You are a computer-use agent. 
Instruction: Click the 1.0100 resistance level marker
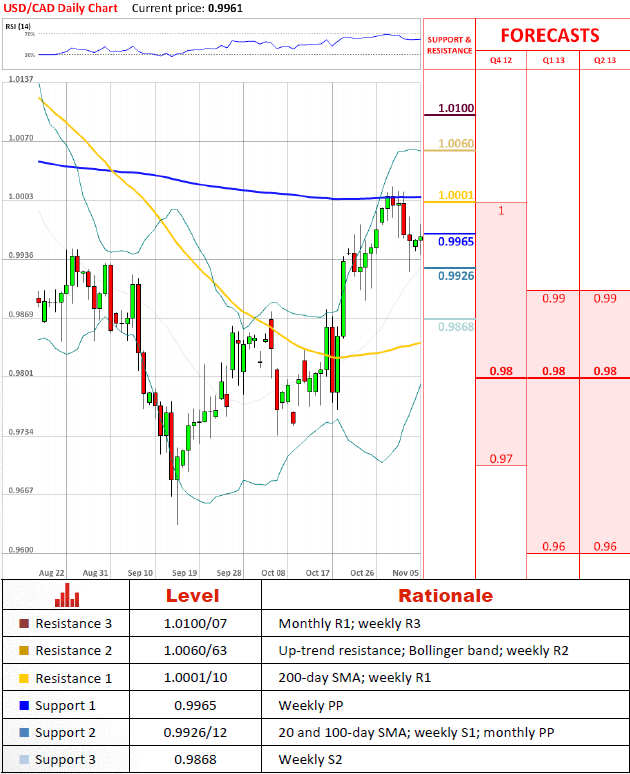455,108
